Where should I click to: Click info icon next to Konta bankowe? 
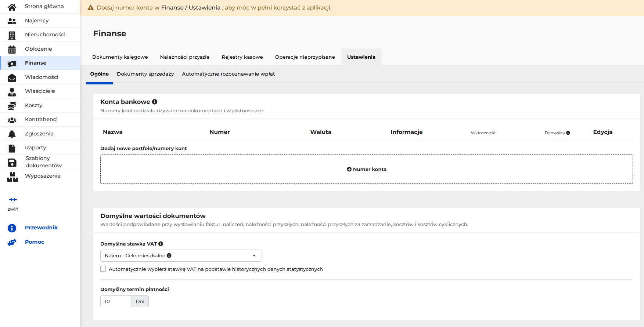tap(155, 102)
